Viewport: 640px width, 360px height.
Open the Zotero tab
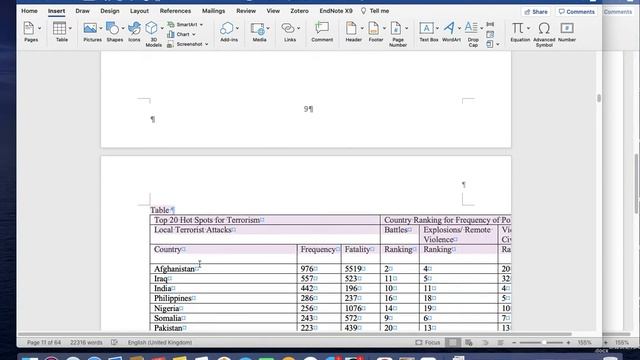(299, 11)
